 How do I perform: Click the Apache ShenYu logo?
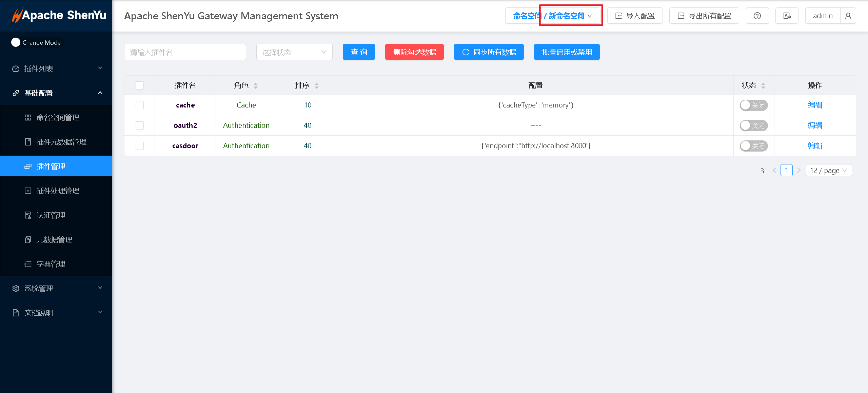tap(59, 16)
